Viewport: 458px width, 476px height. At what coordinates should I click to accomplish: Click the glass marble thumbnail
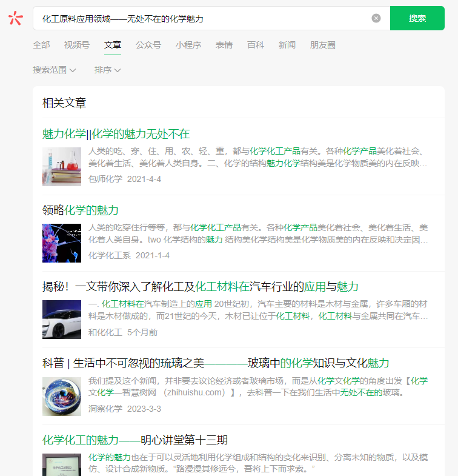pyautogui.click(x=62, y=396)
